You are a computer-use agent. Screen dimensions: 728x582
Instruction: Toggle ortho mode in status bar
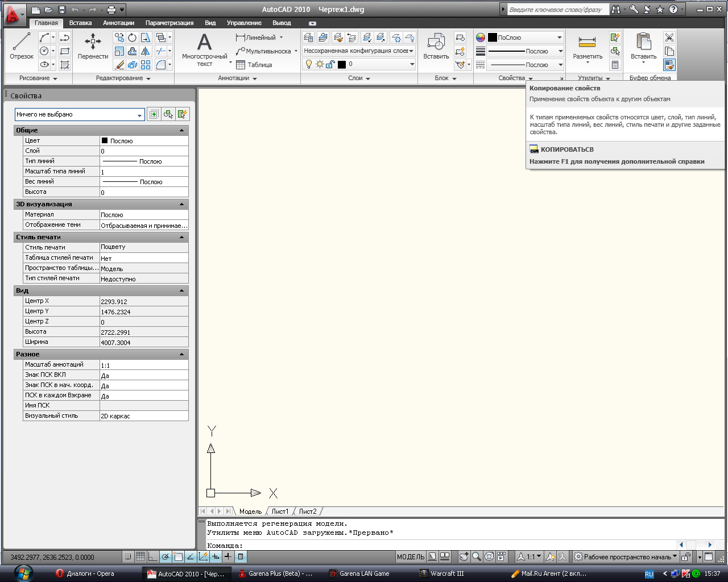pyautogui.click(x=152, y=557)
